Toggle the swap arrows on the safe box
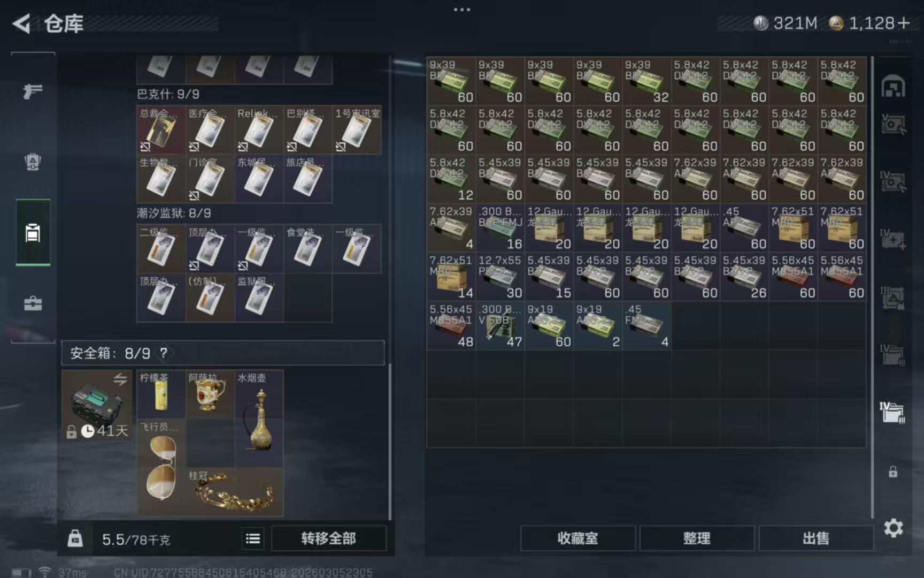This screenshot has width=924, height=578. pos(120,379)
